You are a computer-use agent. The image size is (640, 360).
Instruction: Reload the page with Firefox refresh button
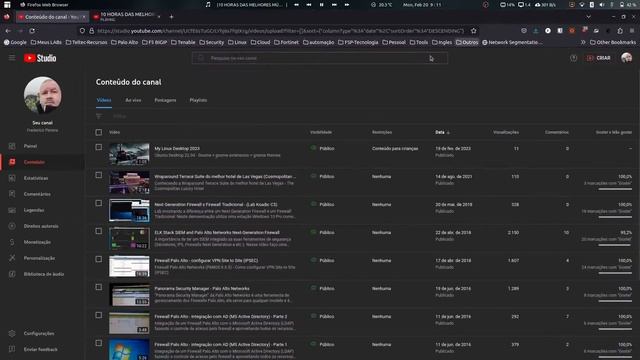32,31
